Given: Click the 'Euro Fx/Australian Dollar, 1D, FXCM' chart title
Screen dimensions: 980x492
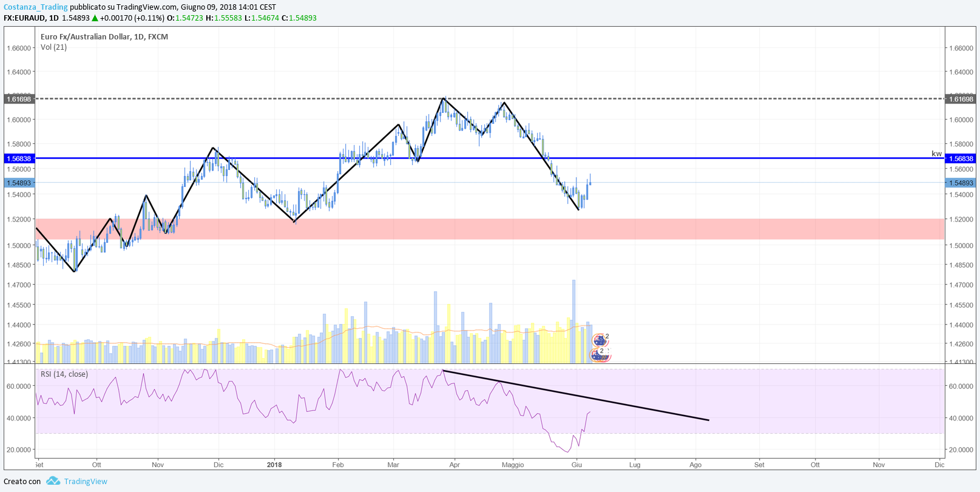Looking at the screenshot, I should click(x=104, y=36).
